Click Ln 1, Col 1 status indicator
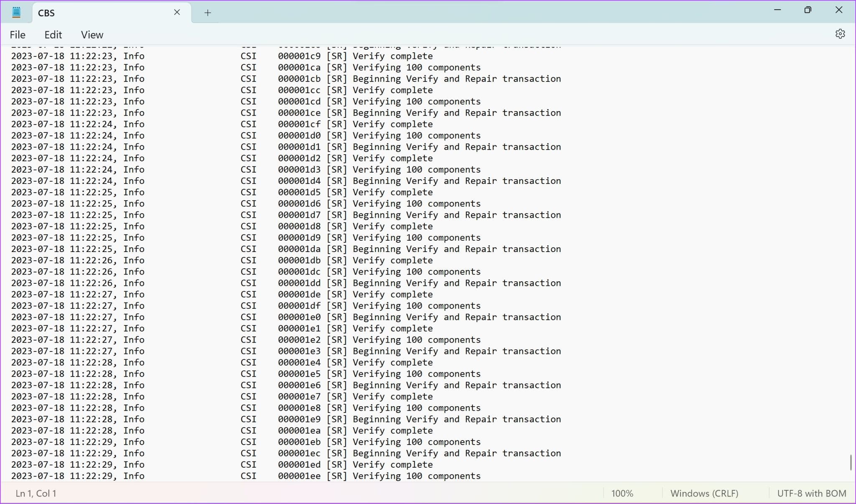 pos(36,493)
